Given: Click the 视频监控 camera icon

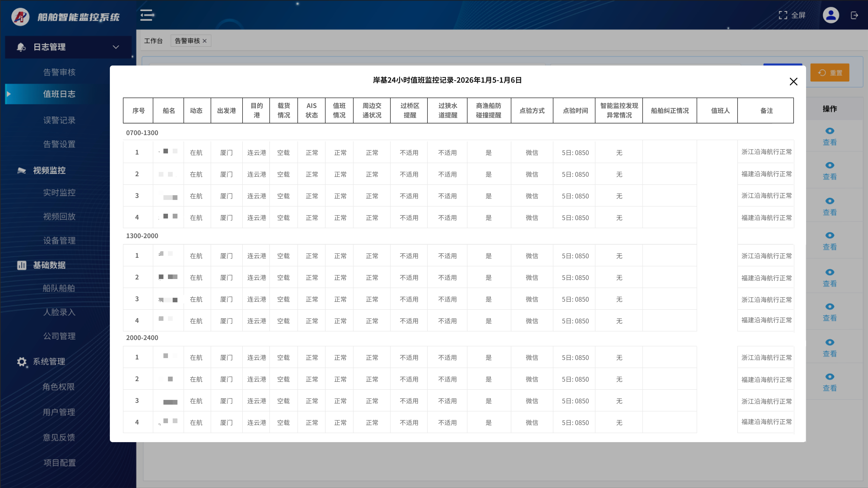Looking at the screenshot, I should 21,170.
